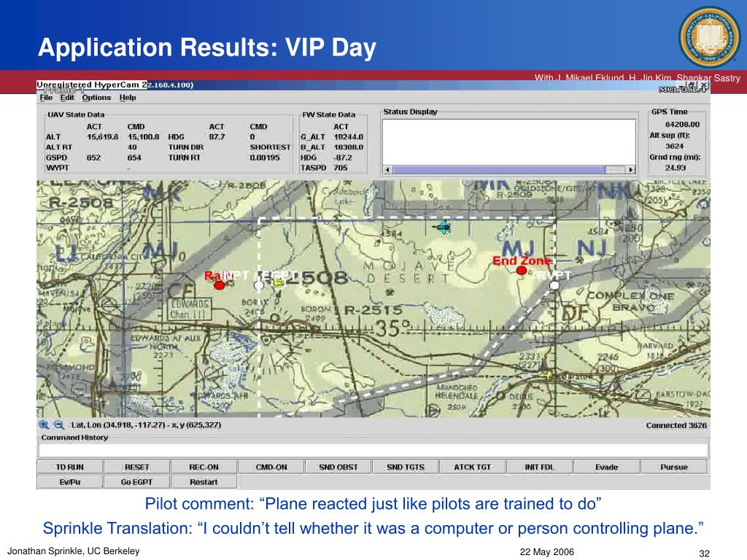Click the RESET button
The width and height of the screenshot is (747, 560).
136,467
